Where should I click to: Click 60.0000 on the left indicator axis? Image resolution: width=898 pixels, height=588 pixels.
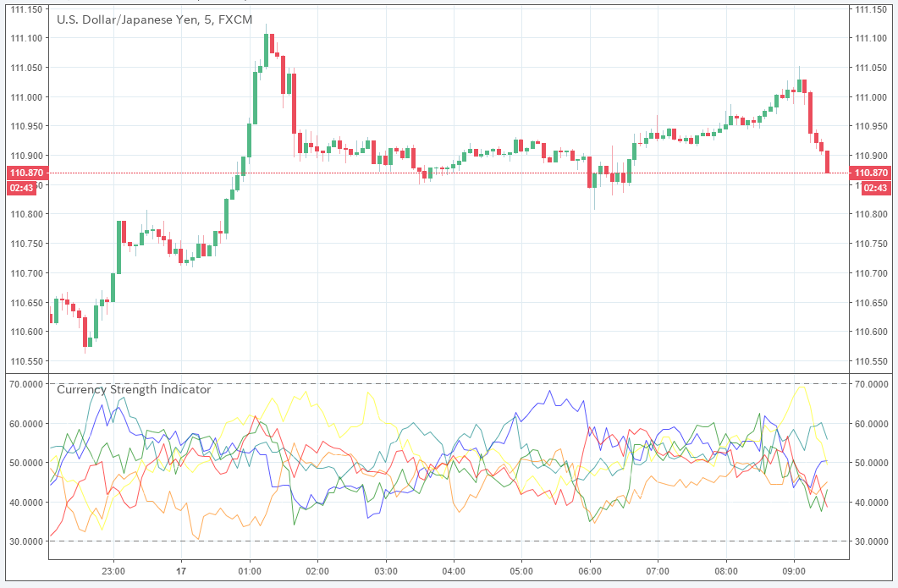tap(26, 424)
